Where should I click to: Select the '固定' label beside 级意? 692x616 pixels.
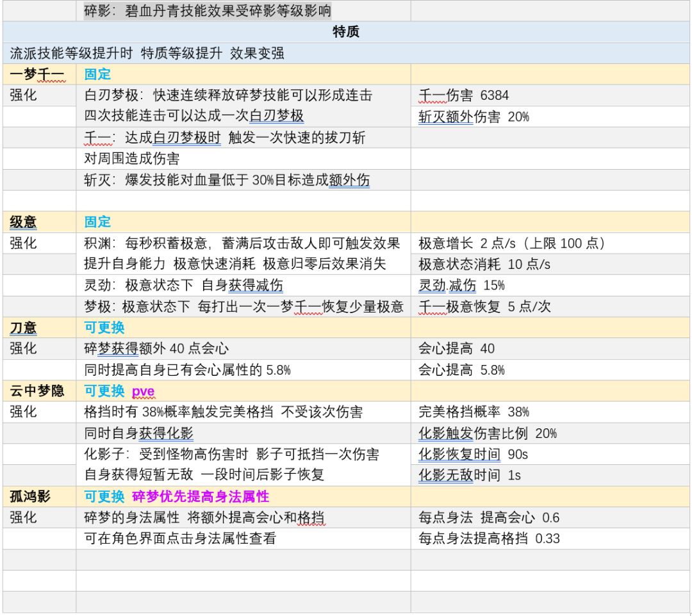(97, 222)
